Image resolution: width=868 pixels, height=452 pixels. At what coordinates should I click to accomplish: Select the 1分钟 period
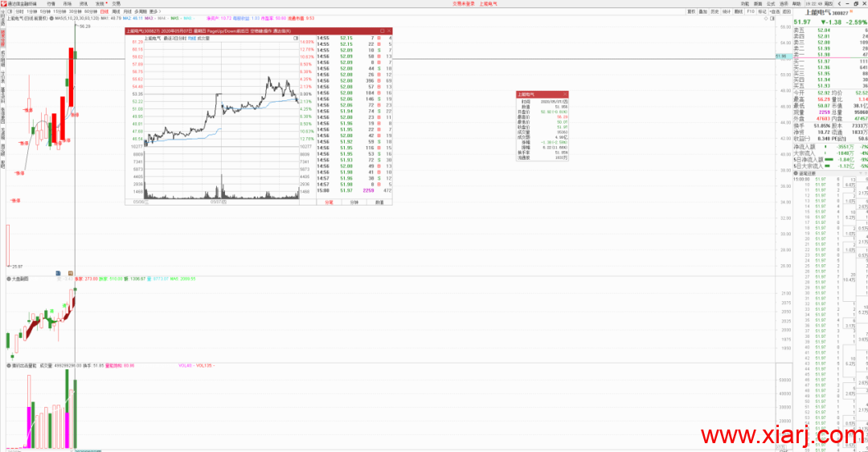(32, 11)
